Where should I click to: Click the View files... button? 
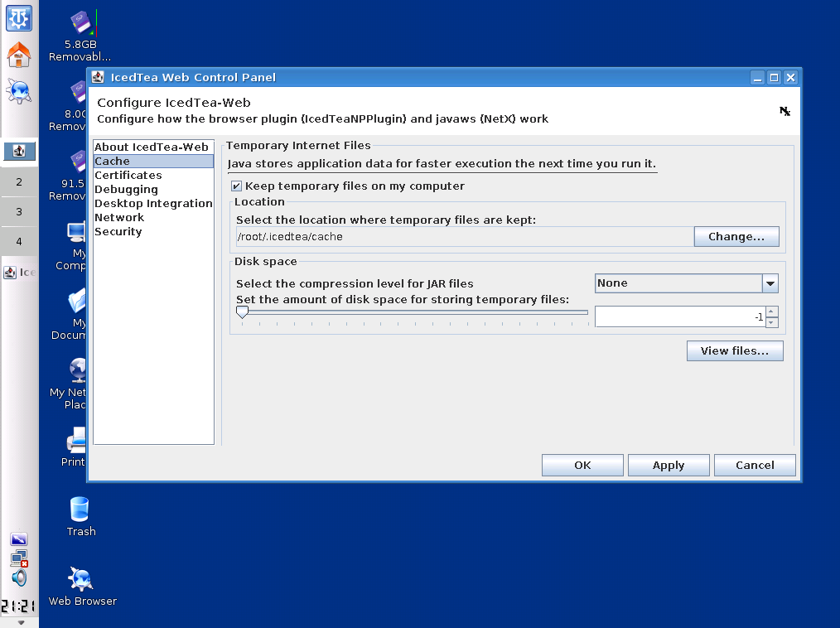pyautogui.click(x=735, y=351)
